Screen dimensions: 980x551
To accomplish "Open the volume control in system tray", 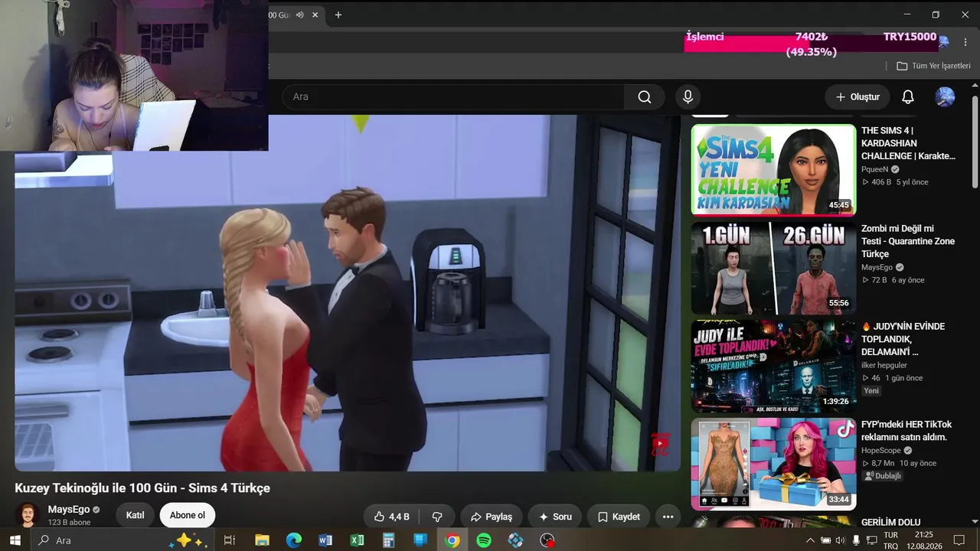I will click(x=841, y=540).
